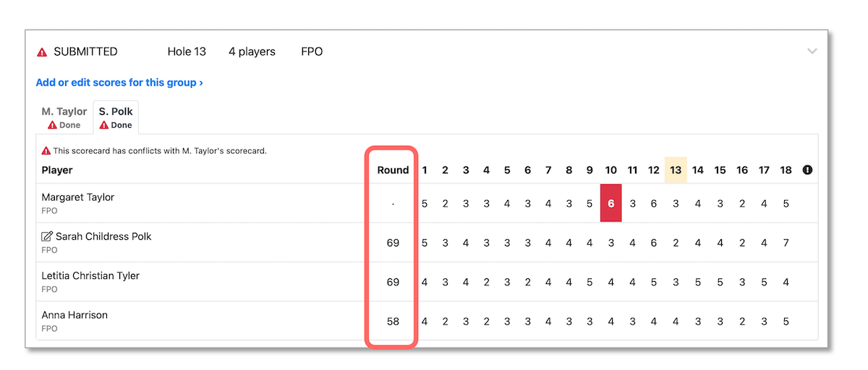868x370 pixels.
Task: Click Sarah Childress Polk's round total 69
Action: [393, 243]
